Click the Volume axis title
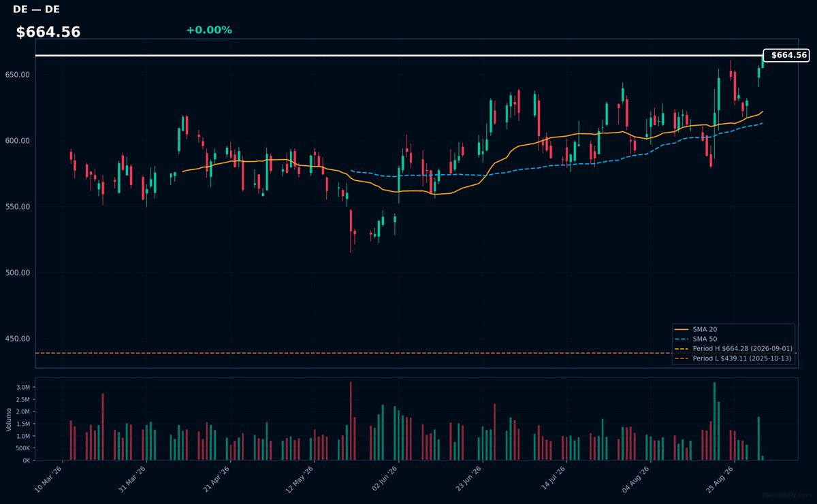The width and height of the screenshot is (817, 504). pos(8,419)
